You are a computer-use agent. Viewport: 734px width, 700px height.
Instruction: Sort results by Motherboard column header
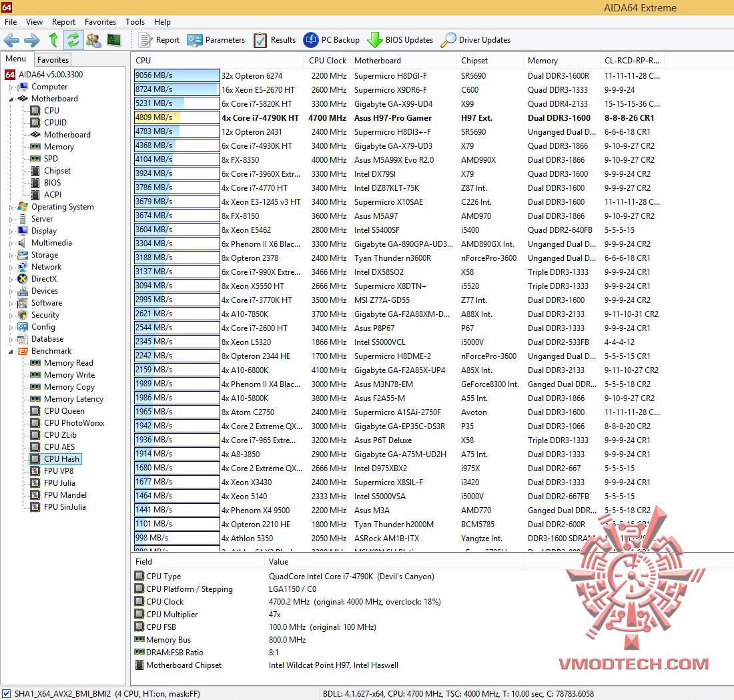(x=404, y=61)
